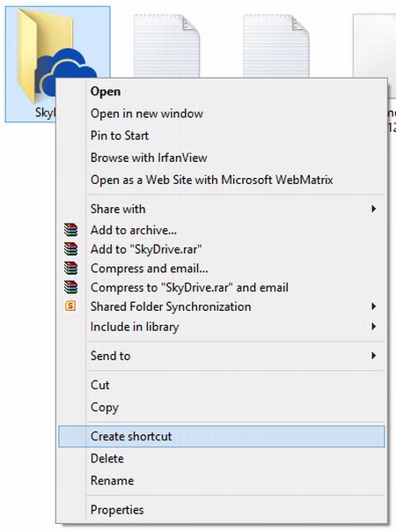
Task: Select the first text document file icon
Action: (166, 46)
